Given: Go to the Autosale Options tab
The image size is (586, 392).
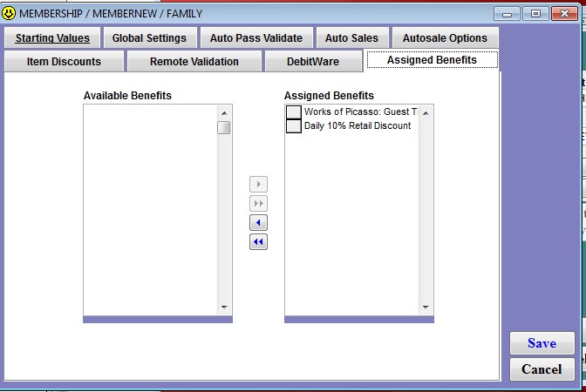Looking at the screenshot, I should (x=445, y=38).
